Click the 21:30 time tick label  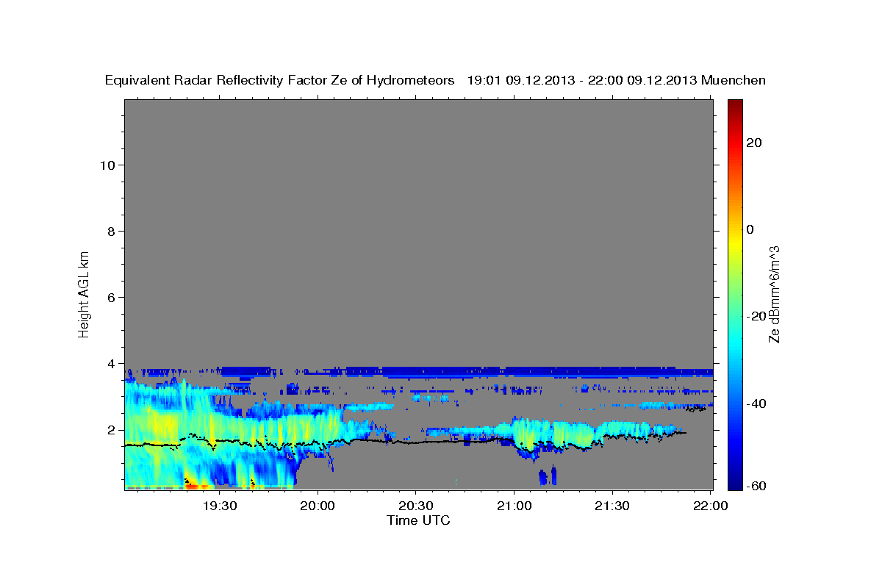point(612,506)
